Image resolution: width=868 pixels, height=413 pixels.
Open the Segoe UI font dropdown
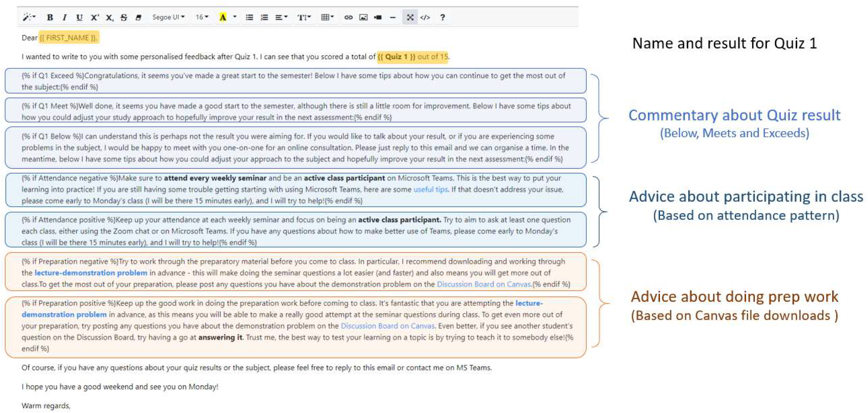(x=168, y=17)
